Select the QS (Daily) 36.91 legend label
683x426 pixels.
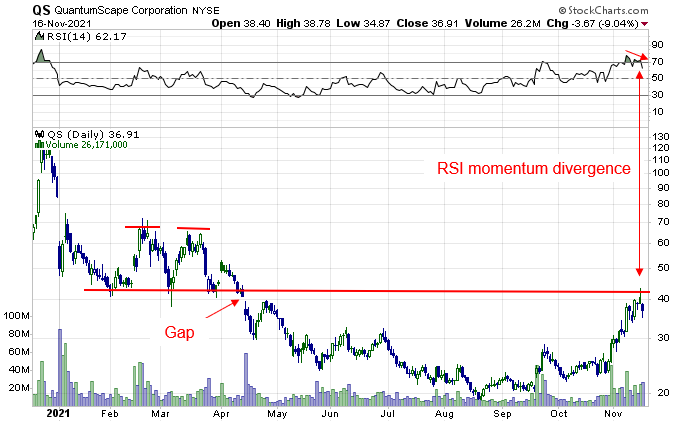coord(93,135)
